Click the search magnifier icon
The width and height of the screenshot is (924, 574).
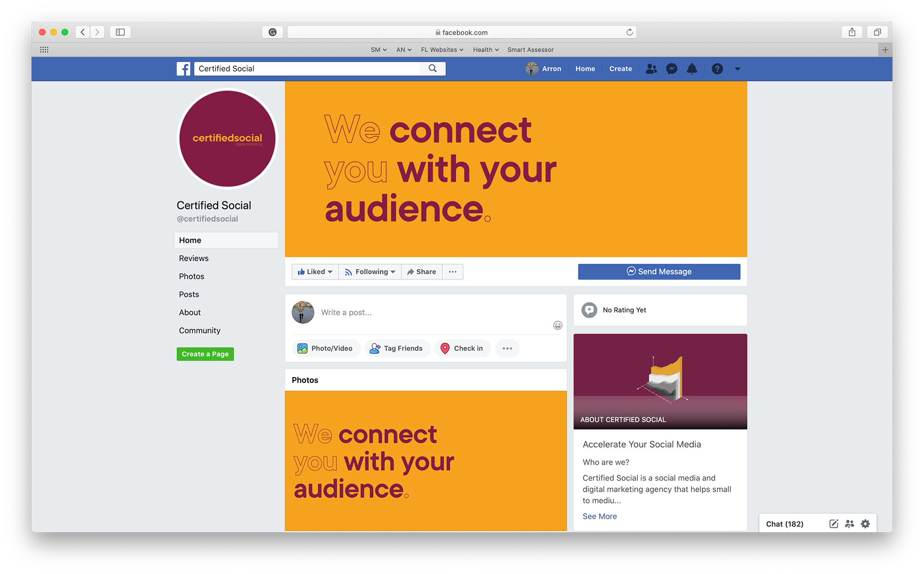tap(433, 68)
